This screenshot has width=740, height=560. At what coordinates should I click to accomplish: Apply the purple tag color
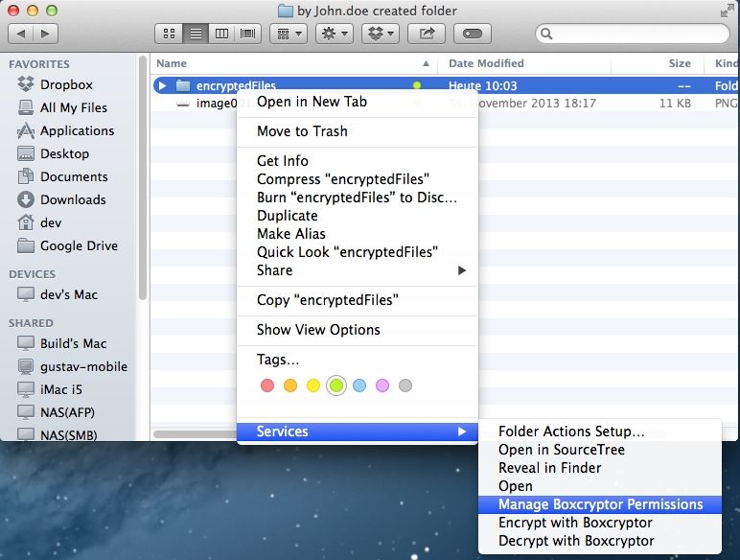pos(382,385)
